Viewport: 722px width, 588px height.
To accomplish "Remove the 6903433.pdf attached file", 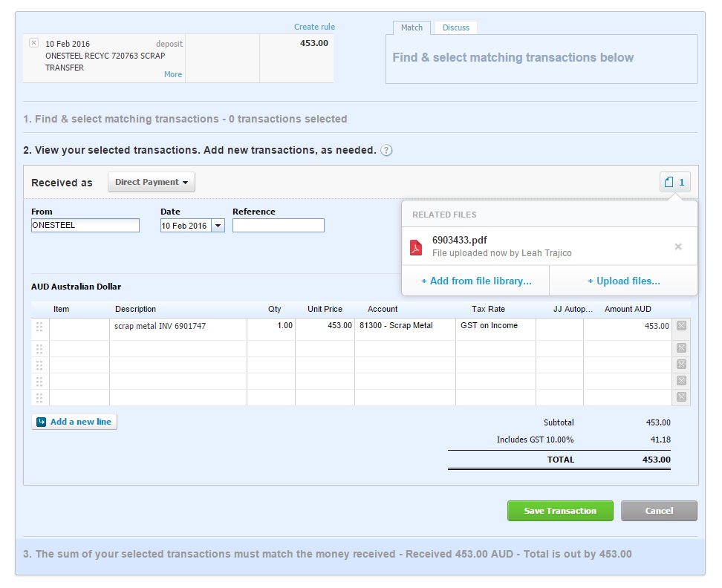I will coord(677,246).
